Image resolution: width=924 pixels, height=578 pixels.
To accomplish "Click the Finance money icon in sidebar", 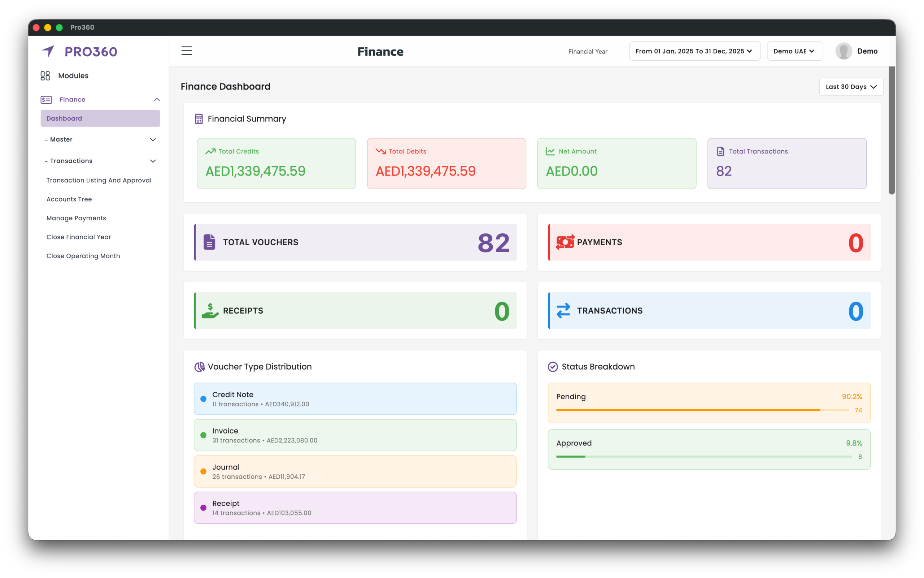I will pyautogui.click(x=46, y=100).
